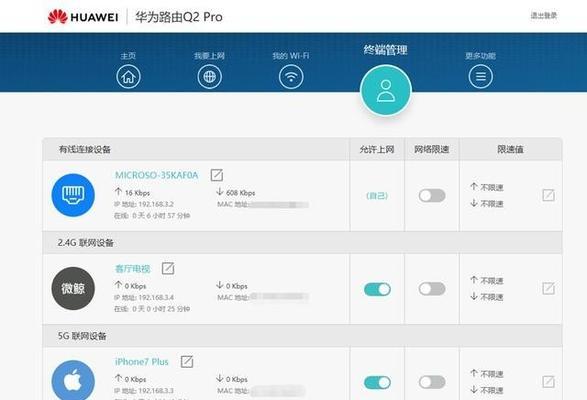Click the Huawei logo

click(x=83, y=17)
